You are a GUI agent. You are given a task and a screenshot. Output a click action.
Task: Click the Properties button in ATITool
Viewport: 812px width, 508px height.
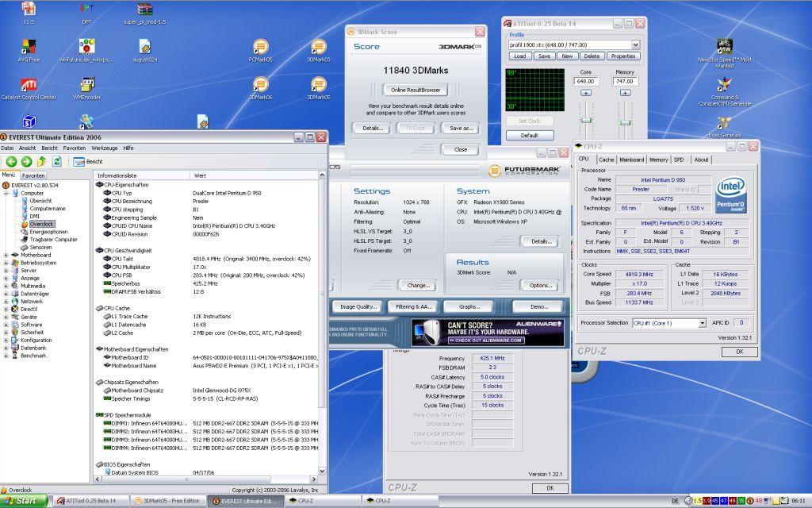(x=623, y=56)
